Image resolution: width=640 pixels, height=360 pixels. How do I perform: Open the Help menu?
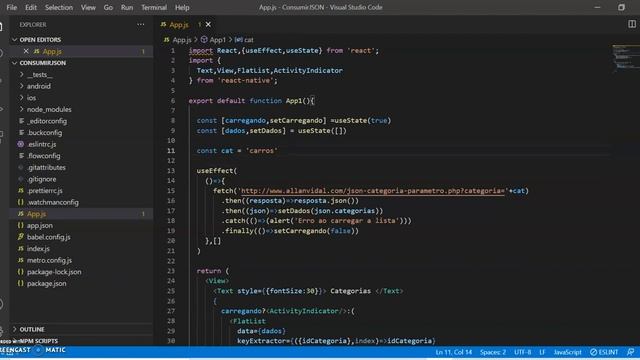point(182,7)
